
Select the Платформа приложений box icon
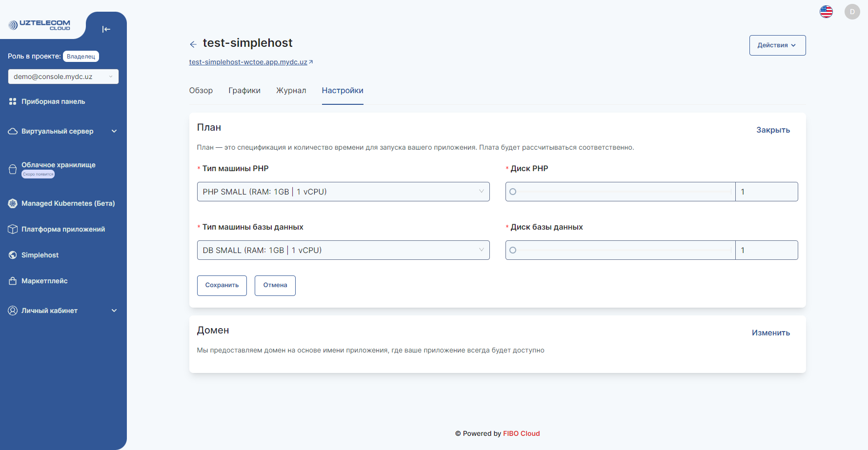pyautogui.click(x=13, y=229)
